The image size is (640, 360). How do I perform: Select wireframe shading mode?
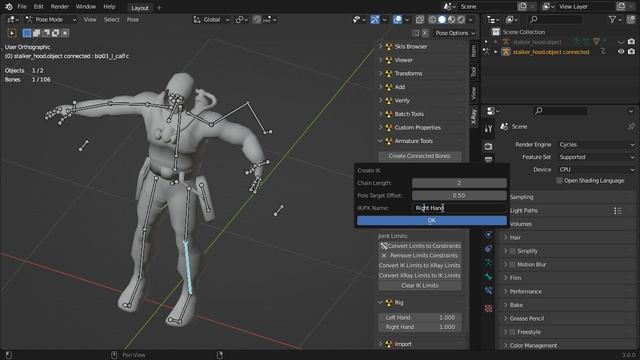432,20
